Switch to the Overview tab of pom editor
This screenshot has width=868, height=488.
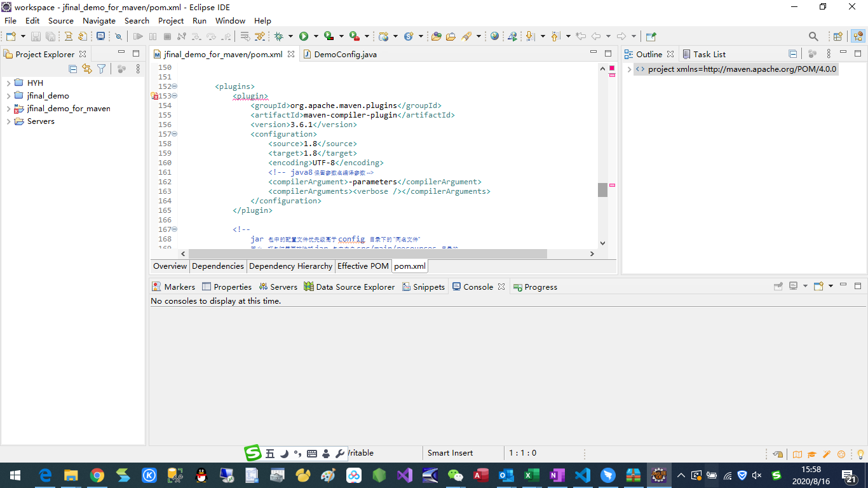tap(170, 266)
